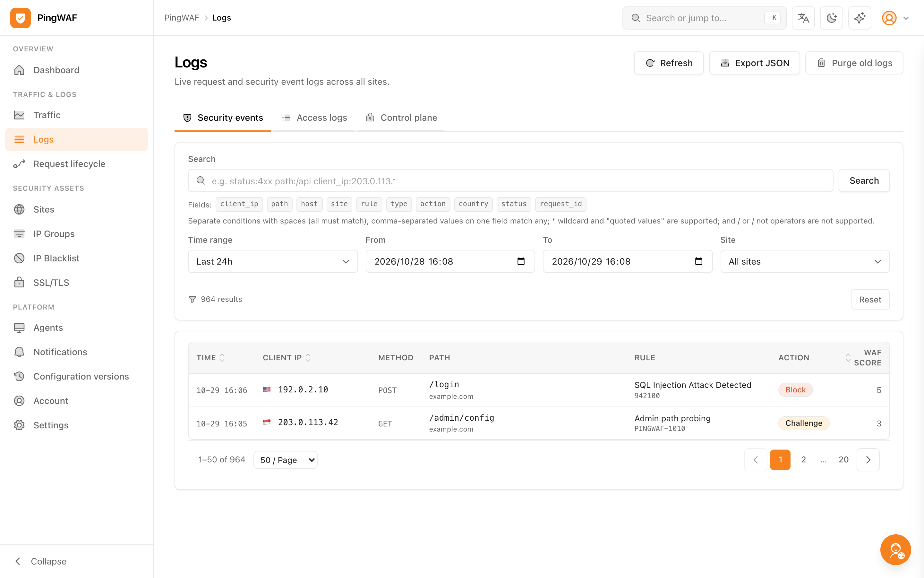This screenshot has height=578, width=924.
Task: Open the user avatar menu
Action: pyautogui.click(x=895, y=18)
